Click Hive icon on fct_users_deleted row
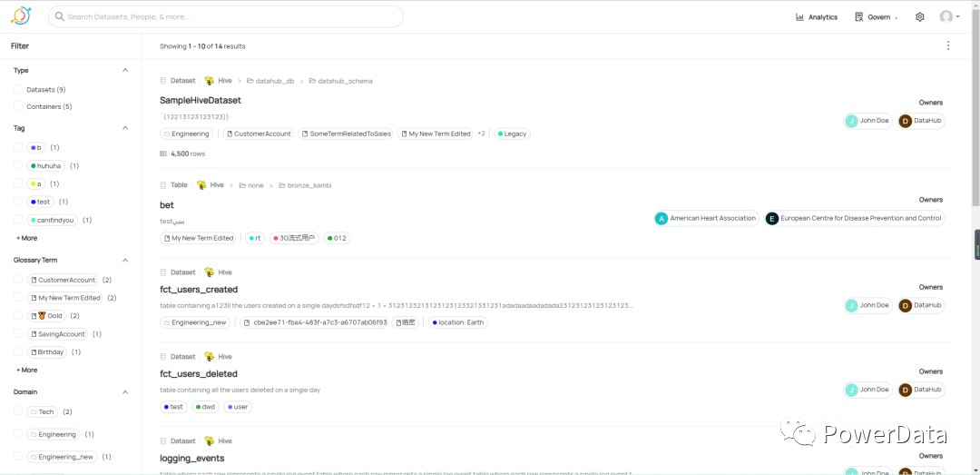 (210, 357)
